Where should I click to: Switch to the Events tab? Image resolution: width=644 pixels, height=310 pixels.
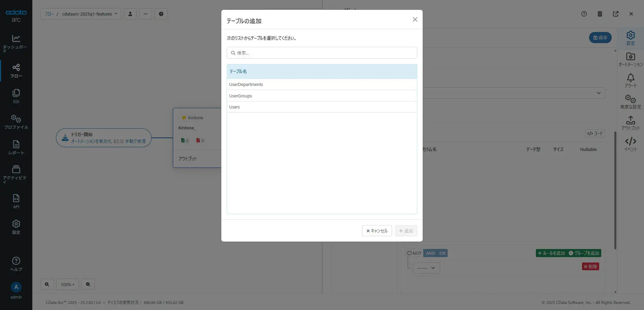(630, 144)
